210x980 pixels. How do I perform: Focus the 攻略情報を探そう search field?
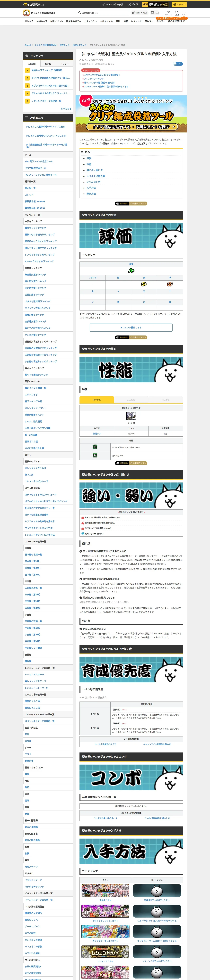click(103, 13)
